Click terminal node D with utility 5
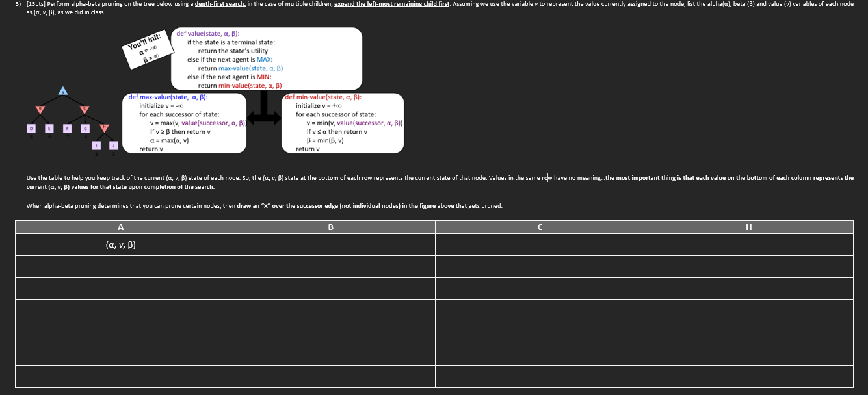 pos(31,129)
